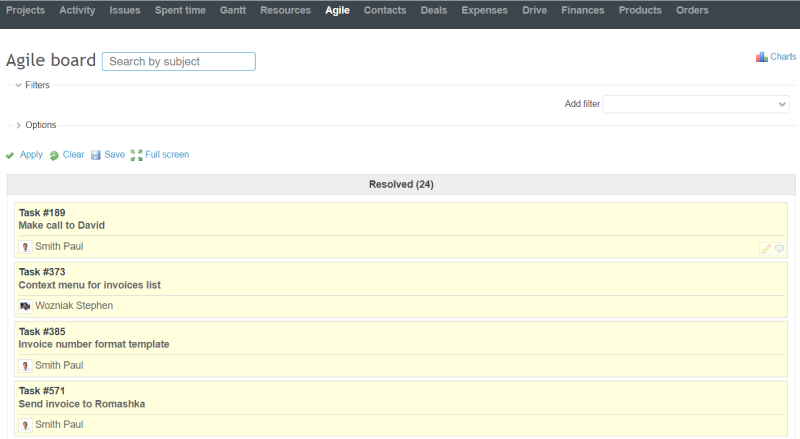Click Smith Paul's avatar on Task #385
Viewport: 800px width, 439px height.
point(26,366)
